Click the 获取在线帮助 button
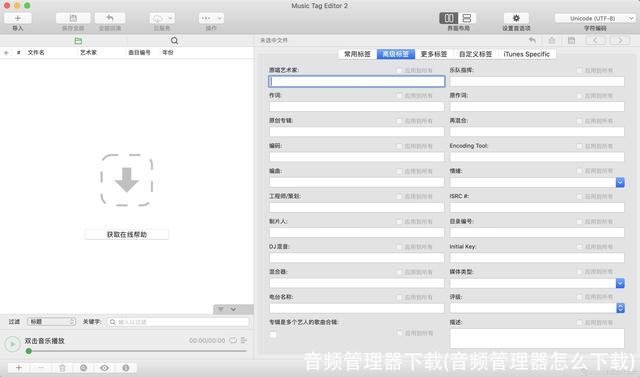640x377 pixels. click(x=127, y=235)
